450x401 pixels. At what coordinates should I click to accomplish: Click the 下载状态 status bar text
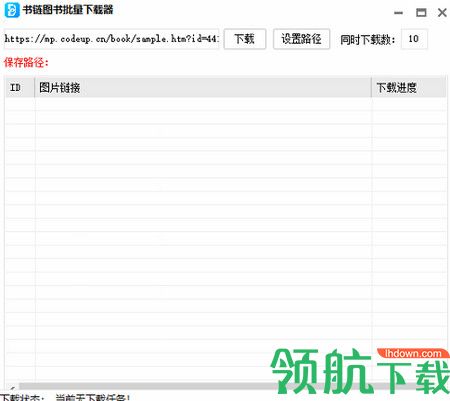tap(65, 397)
